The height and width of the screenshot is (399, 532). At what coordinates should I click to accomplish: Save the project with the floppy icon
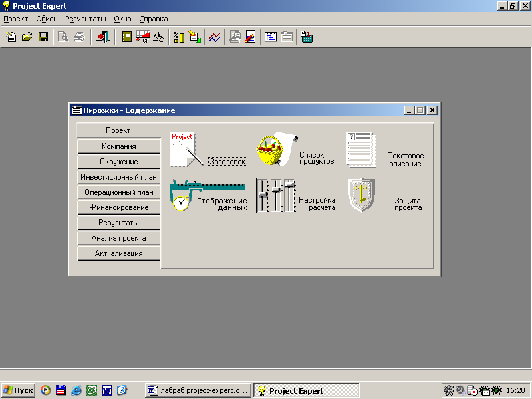pyautogui.click(x=43, y=37)
